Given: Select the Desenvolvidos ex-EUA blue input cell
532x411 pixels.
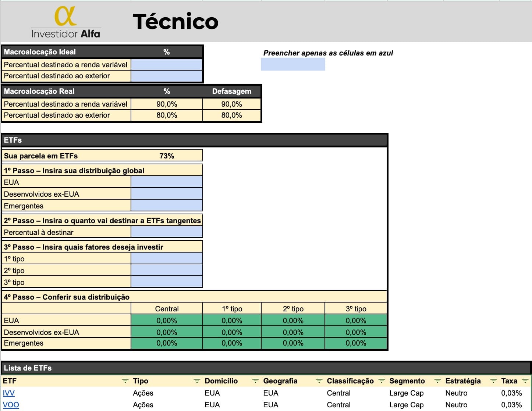Looking at the screenshot, I should [167, 194].
